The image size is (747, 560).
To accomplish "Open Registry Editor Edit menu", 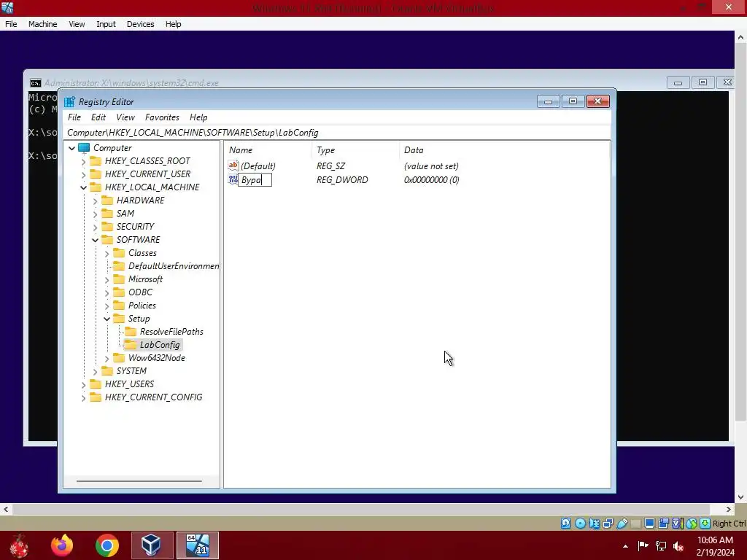I will pyautogui.click(x=98, y=117).
